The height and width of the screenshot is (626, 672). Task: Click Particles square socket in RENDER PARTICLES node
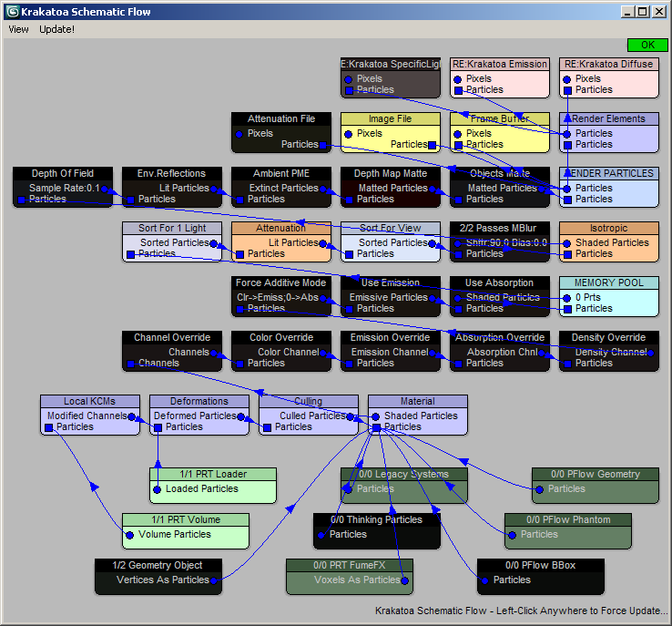(x=567, y=200)
